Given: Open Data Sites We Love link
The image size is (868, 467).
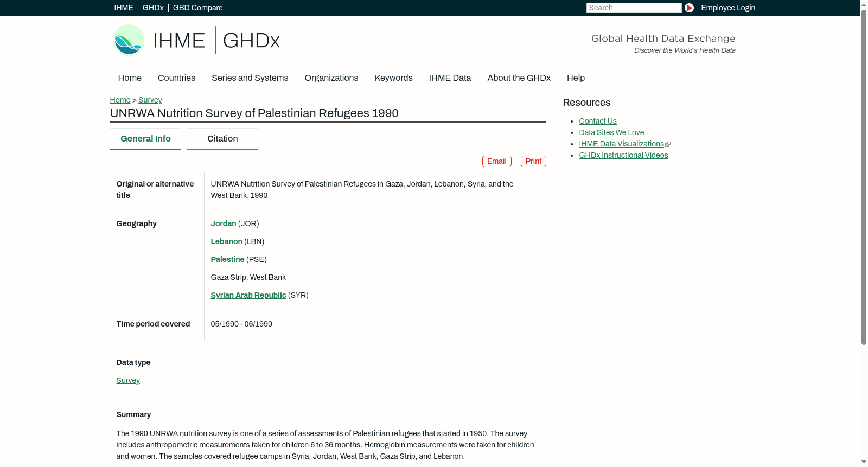Looking at the screenshot, I should [x=611, y=132].
